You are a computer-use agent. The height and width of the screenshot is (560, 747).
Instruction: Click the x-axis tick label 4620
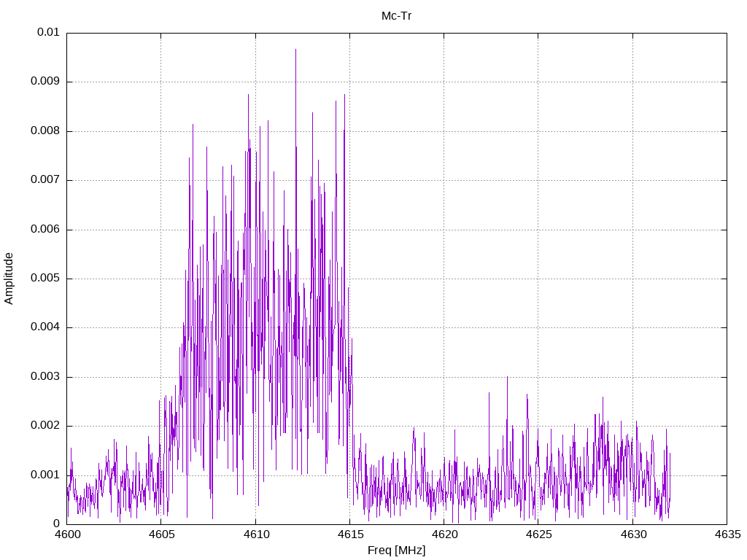tap(444, 534)
